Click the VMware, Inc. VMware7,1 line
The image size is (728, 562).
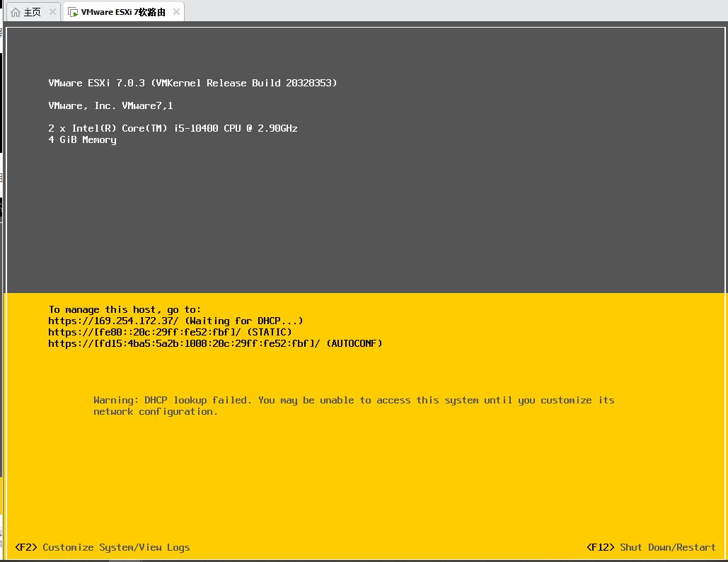click(110, 106)
